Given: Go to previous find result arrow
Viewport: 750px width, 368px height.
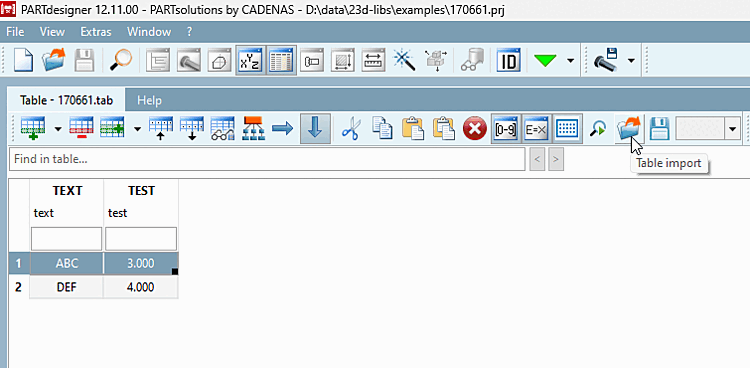Looking at the screenshot, I should click(x=538, y=160).
